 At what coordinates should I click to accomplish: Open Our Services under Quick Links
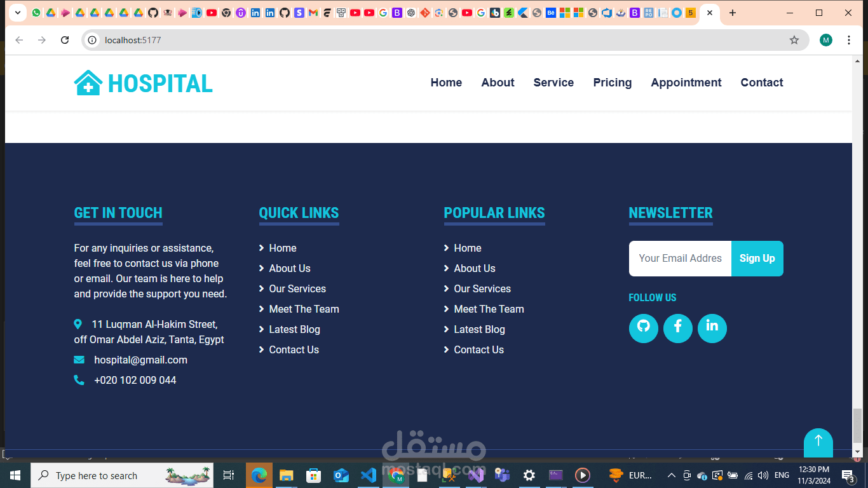click(297, 288)
